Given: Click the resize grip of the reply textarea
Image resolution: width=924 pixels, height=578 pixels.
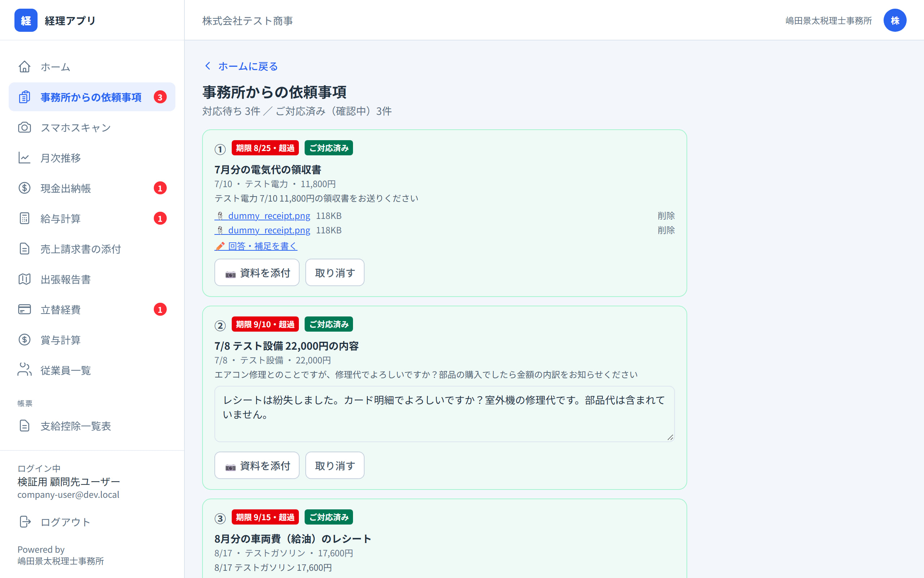Looking at the screenshot, I should click(x=670, y=437).
